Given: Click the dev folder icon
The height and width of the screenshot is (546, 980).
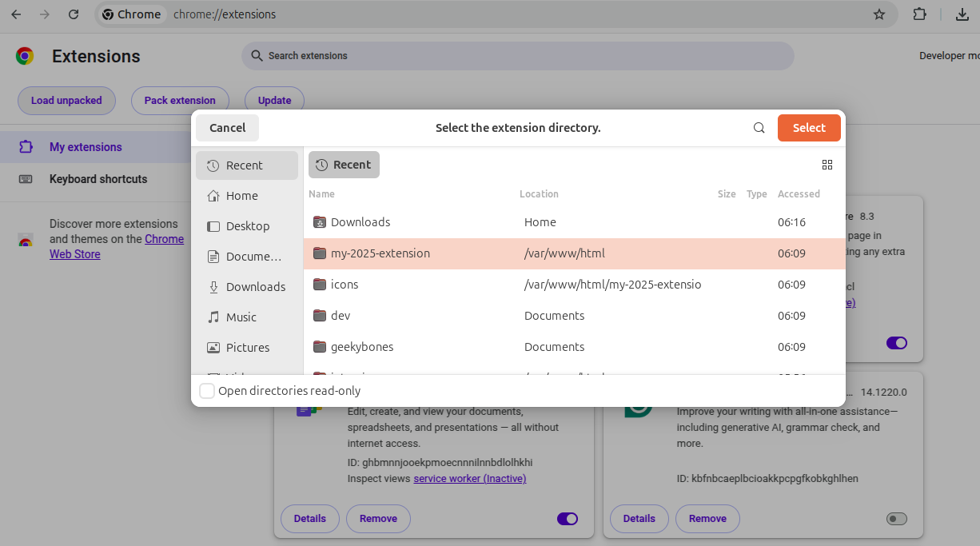Looking at the screenshot, I should (320, 316).
